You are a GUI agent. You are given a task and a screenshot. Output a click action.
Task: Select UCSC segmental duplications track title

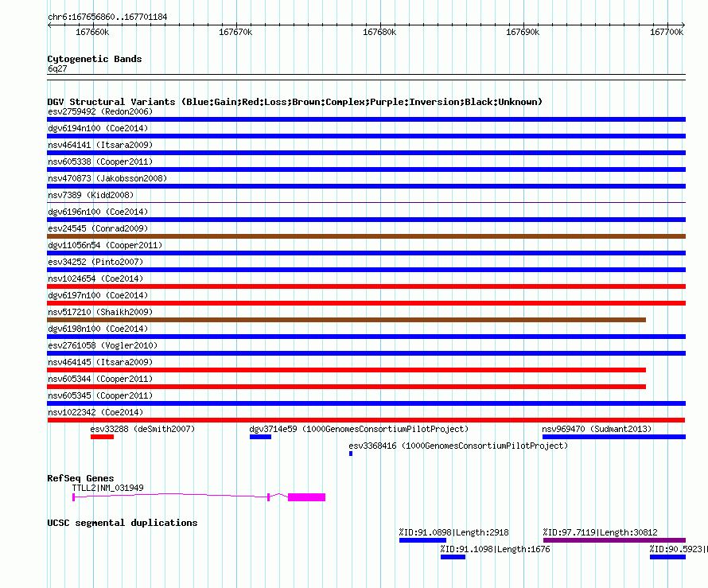click(x=123, y=523)
